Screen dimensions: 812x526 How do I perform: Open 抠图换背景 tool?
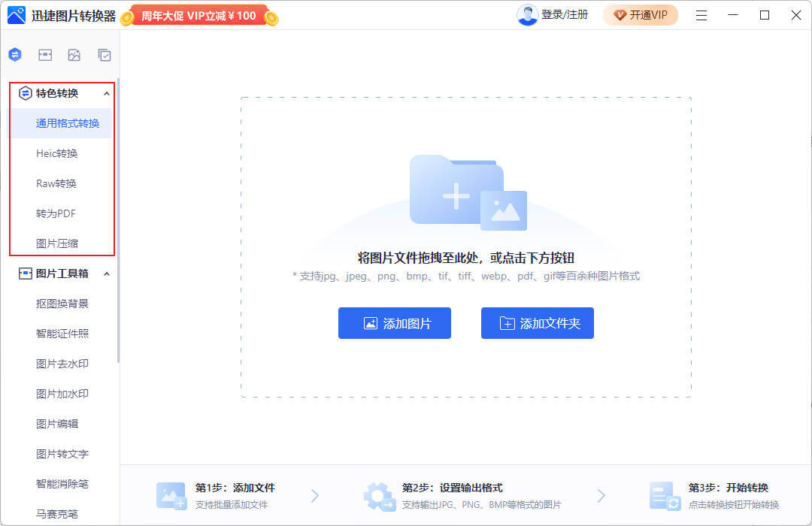(62, 304)
